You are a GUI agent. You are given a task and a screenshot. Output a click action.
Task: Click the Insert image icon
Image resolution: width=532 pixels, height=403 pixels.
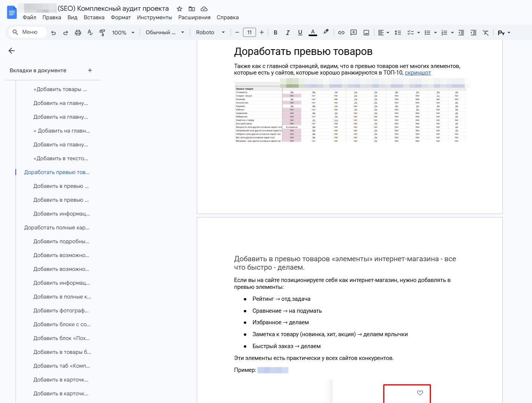(366, 33)
